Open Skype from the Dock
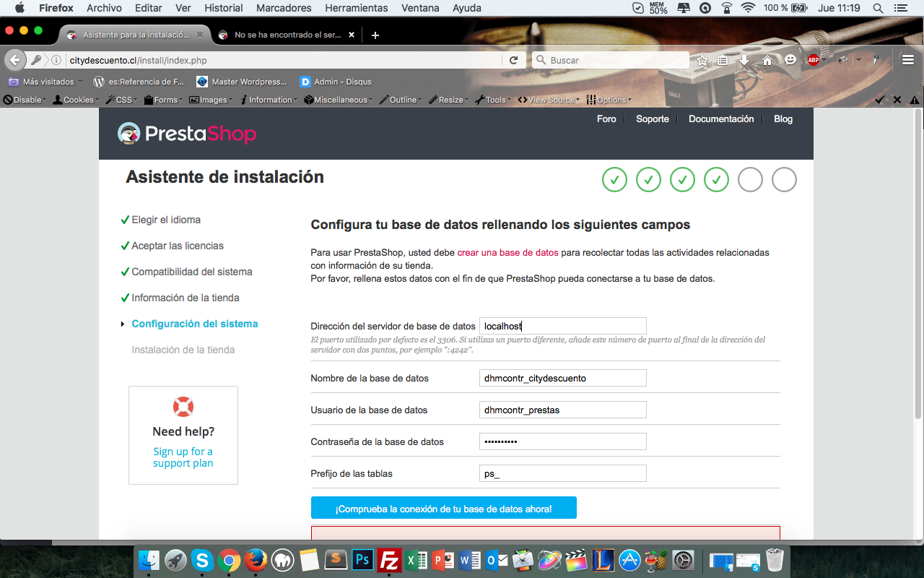 (x=202, y=560)
